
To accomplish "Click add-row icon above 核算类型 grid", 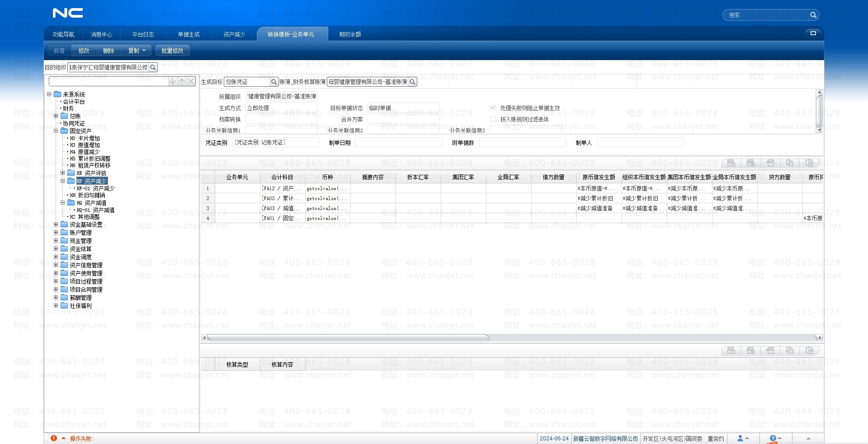I will point(731,351).
